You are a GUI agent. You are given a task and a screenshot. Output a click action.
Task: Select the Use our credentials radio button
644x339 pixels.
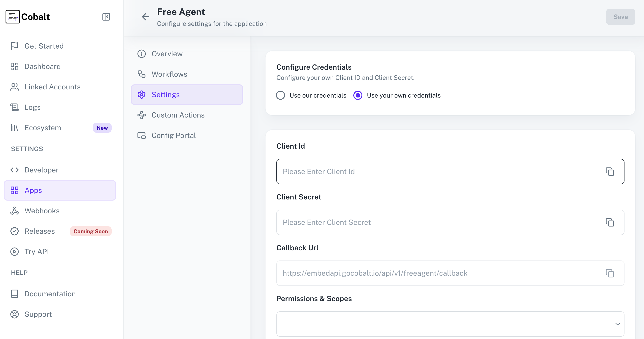pos(280,95)
